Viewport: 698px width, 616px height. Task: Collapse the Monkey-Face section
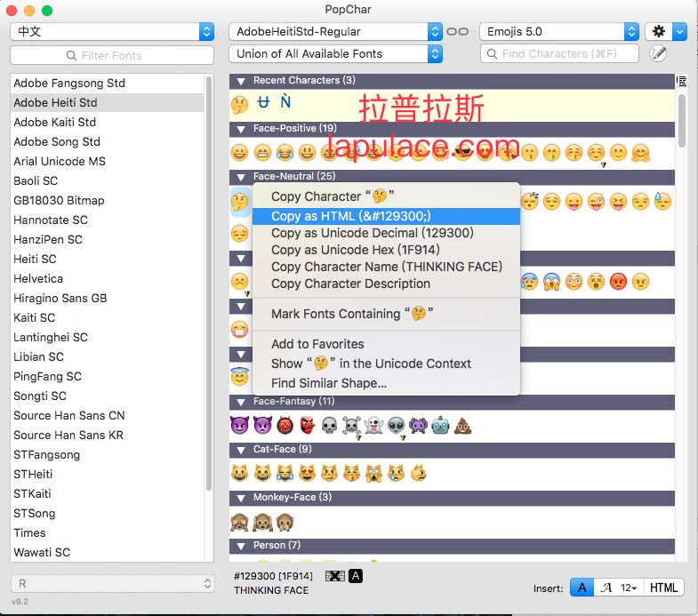click(x=241, y=498)
